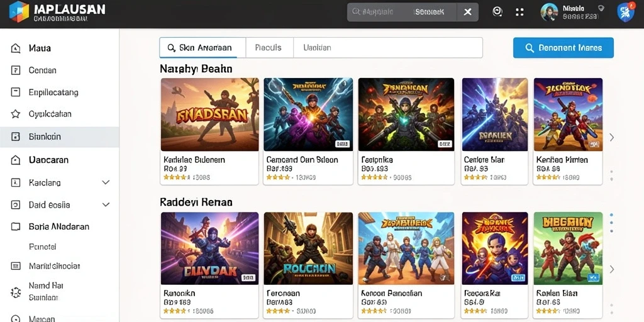Click the home icon beside Maua
Image resolution: width=644 pixels, height=322 pixels.
click(15, 48)
